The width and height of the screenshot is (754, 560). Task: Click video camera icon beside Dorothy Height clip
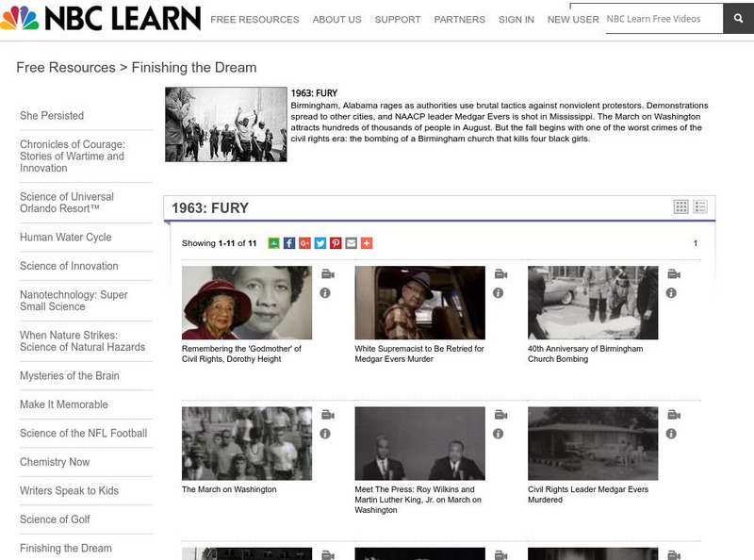327,274
